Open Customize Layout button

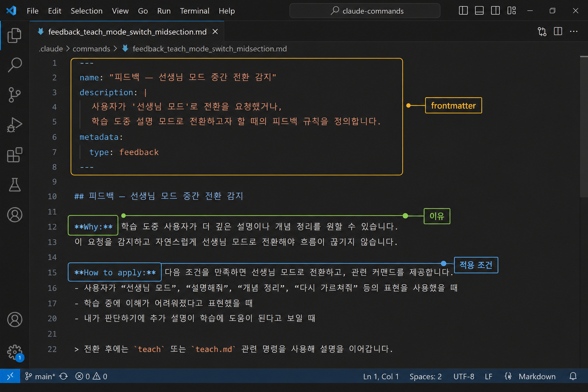[511, 11]
